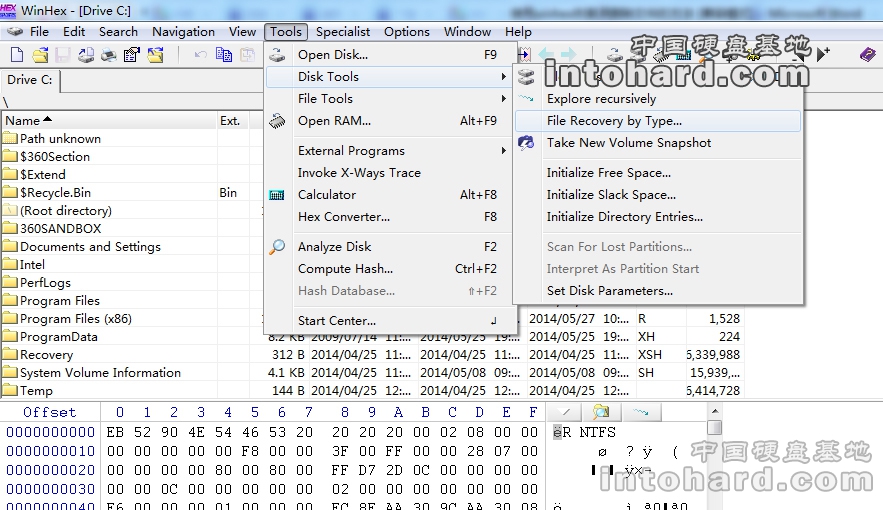This screenshot has width=883, height=510.
Task: Click the Go To Offset arrow icon
Action: click(524, 54)
